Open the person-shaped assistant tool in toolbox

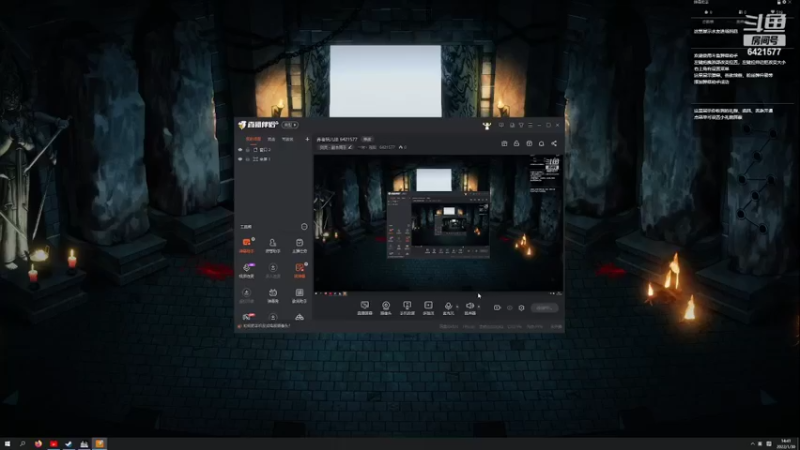273,245
